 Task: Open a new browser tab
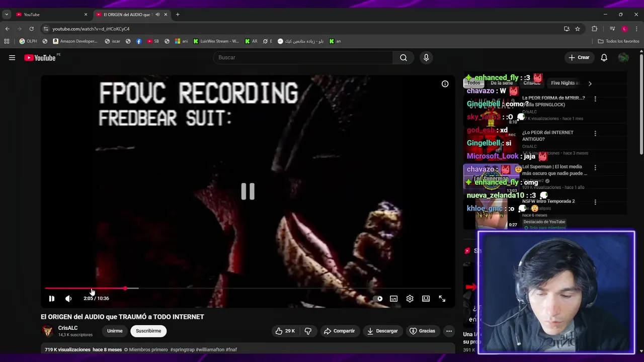pos(178,15)
